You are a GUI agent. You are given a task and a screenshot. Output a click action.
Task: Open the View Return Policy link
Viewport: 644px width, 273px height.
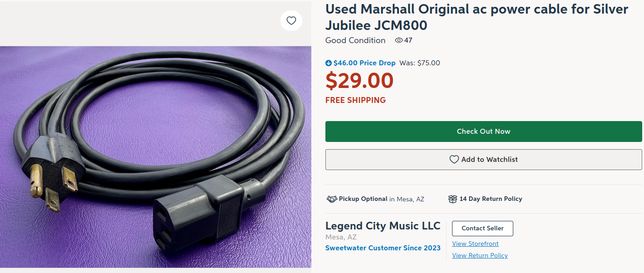coord(480,255)
